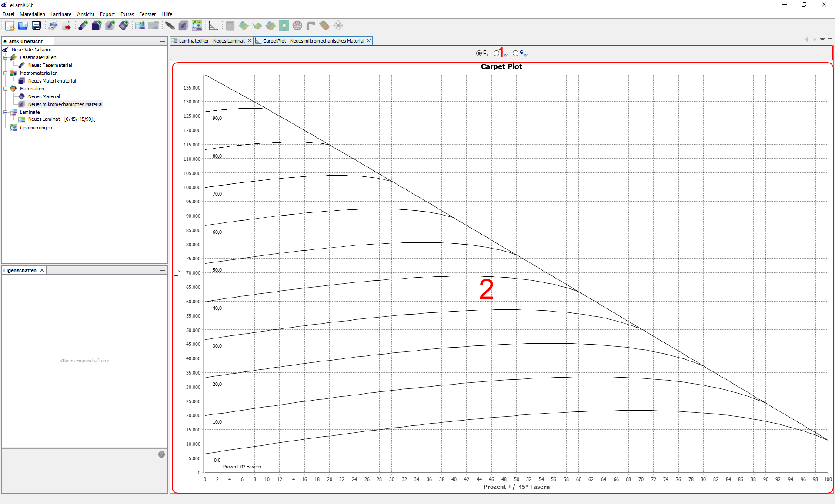
Task: Click the calculator toolbar icon
Action: [x=230, y=26]
